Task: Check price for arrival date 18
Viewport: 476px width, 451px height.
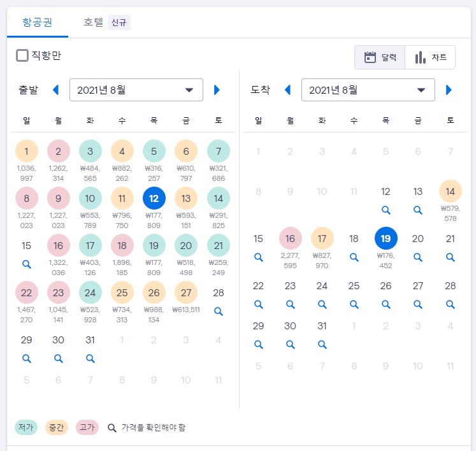Action: coord(354,257)
